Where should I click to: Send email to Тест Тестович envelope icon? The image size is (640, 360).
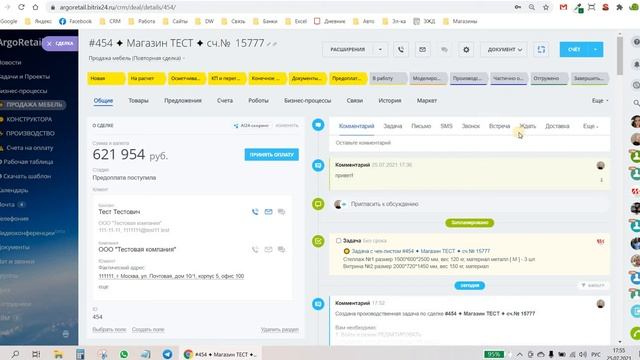(x=268, y=211)
